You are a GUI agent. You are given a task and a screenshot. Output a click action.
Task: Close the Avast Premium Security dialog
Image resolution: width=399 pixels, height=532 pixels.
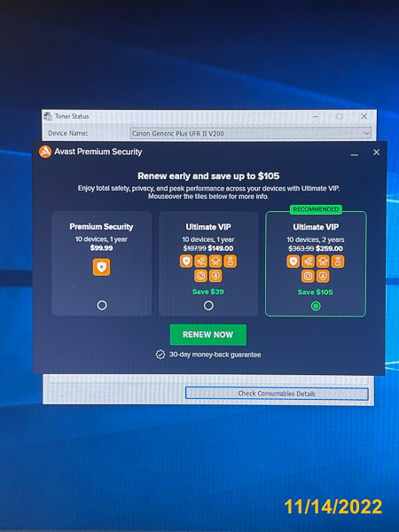click(x=376, y=153)
